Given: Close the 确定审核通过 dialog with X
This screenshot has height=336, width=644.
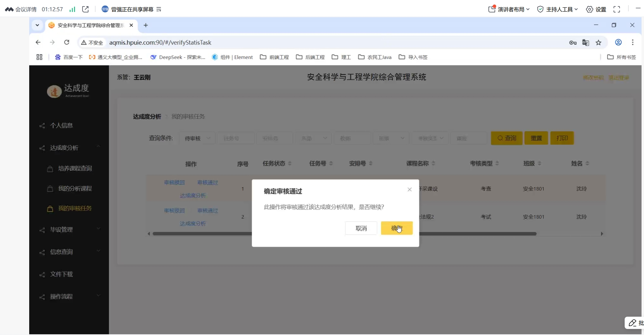Looking at the screenshot, I should pos(409,189).
